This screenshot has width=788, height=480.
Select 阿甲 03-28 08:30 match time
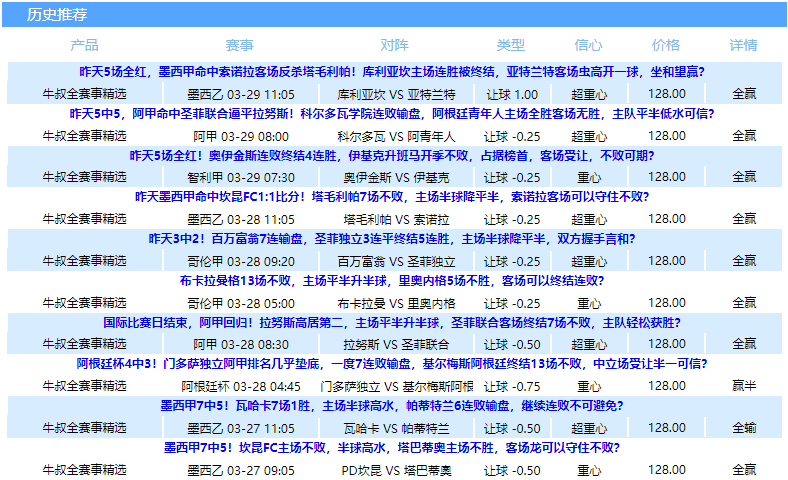[x=241, y=345]
